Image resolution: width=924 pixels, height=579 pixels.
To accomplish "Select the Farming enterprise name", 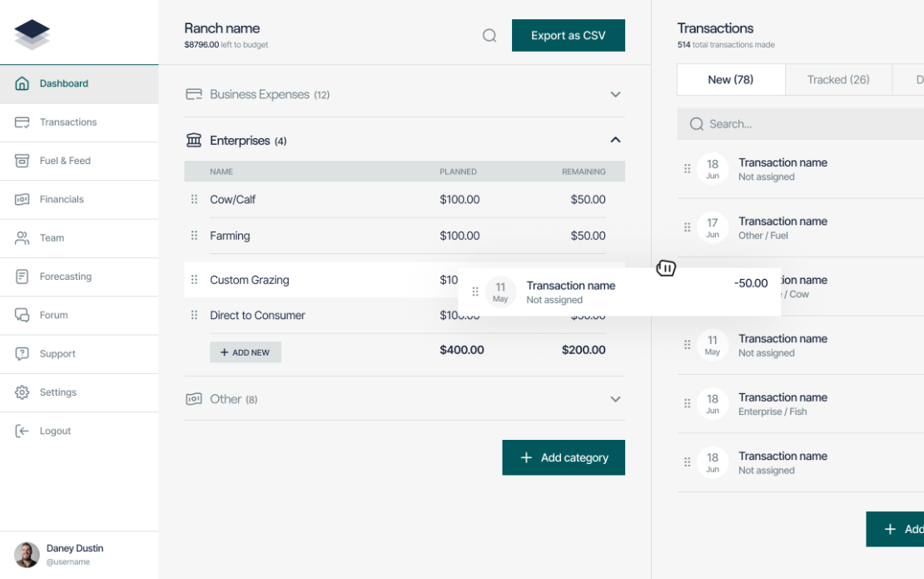I will (230, 236).
